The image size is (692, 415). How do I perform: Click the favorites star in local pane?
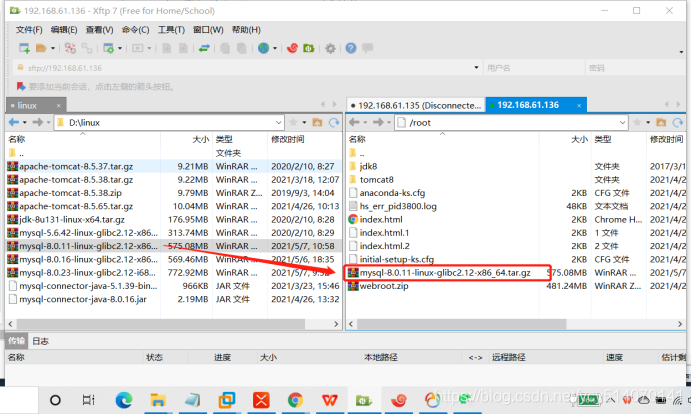293,122
